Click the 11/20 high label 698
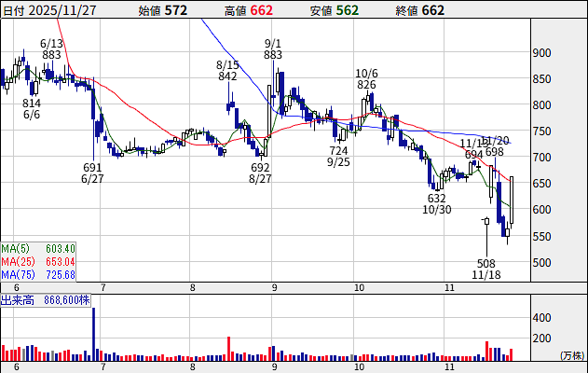Image resolution: width=588 pixels, height=373 pixels. coord(495,152)
